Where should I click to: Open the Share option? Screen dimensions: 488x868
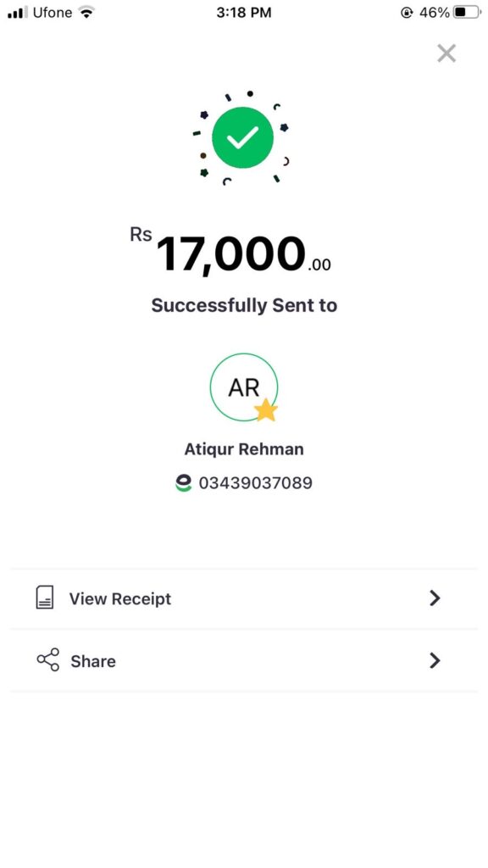[243, 660]
